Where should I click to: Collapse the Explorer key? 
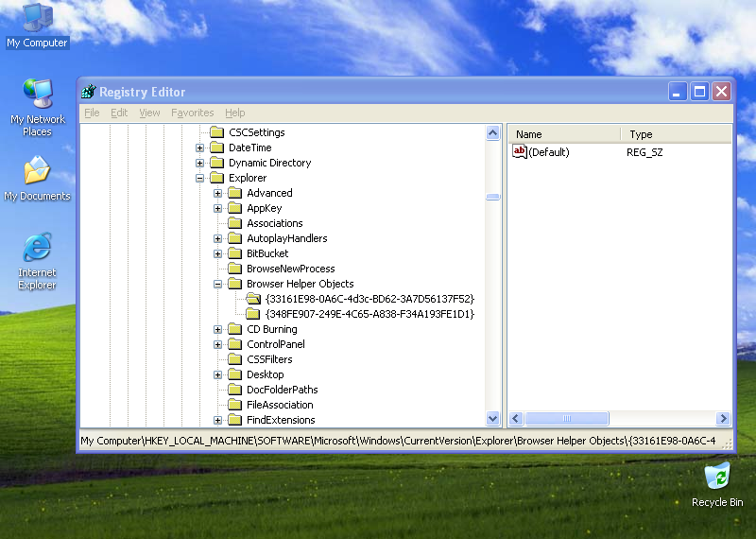(199, 178)
